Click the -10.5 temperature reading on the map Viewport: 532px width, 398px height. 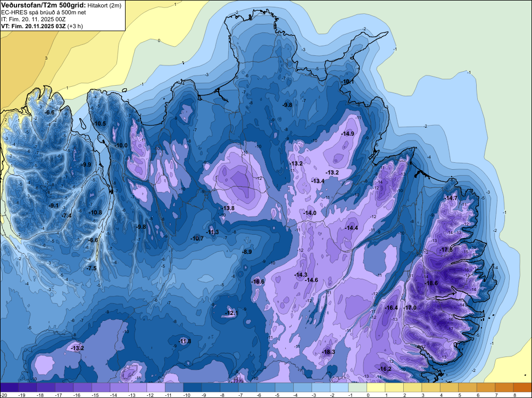[99, 123]
